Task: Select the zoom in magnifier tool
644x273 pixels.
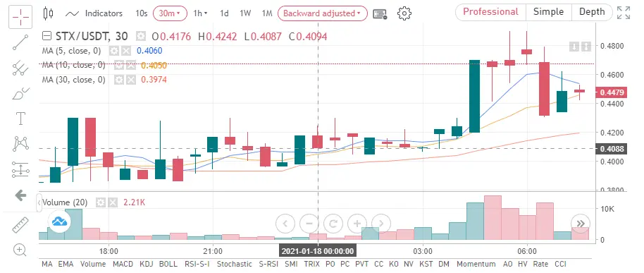Action: click(x=20, y=249)
